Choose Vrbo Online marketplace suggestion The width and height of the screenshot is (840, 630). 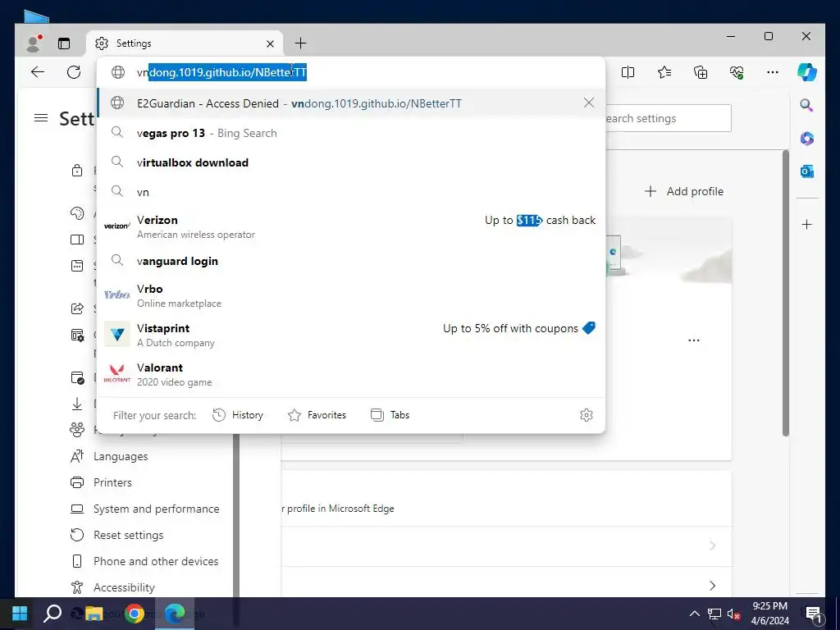351,295
